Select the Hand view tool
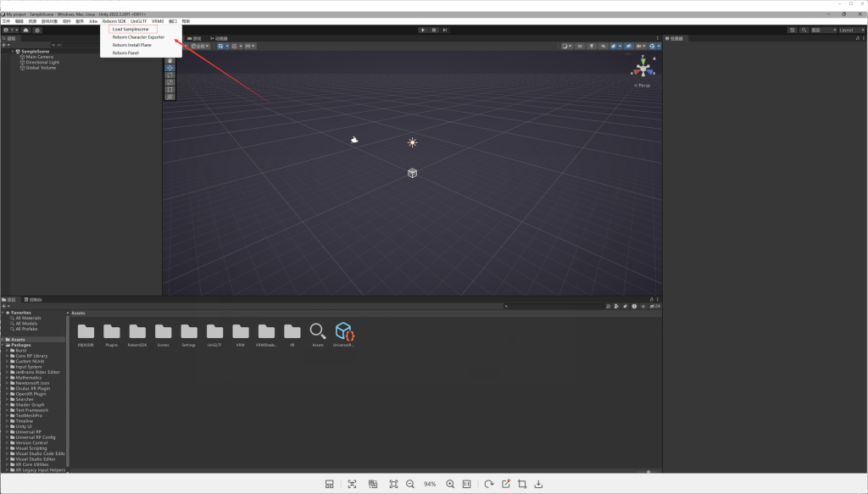 coord(170,60)
